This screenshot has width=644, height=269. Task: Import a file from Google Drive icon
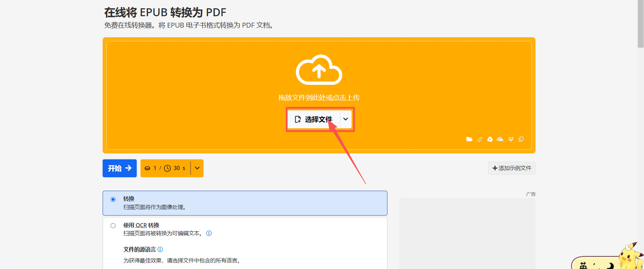490,139
